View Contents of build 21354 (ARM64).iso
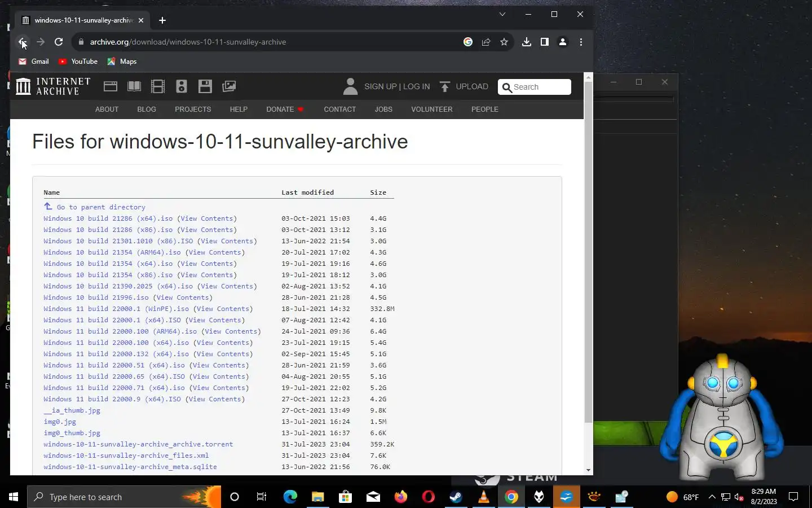 coord(215,252)
